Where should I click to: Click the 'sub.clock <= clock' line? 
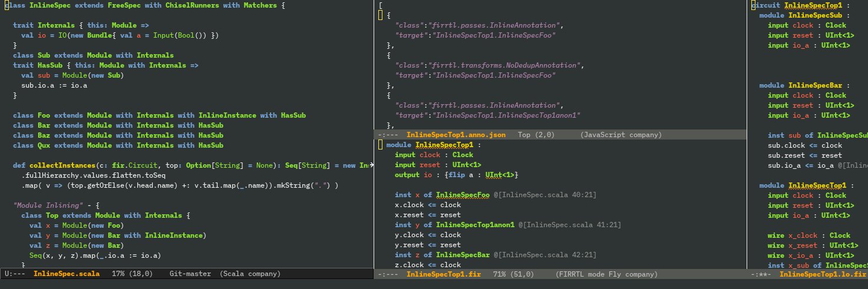[805, 145]
